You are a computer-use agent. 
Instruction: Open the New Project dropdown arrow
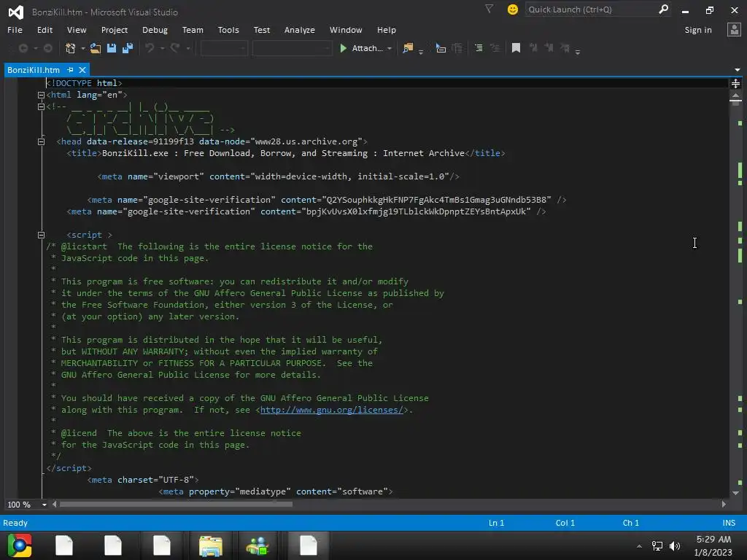(x=83, y=48)
